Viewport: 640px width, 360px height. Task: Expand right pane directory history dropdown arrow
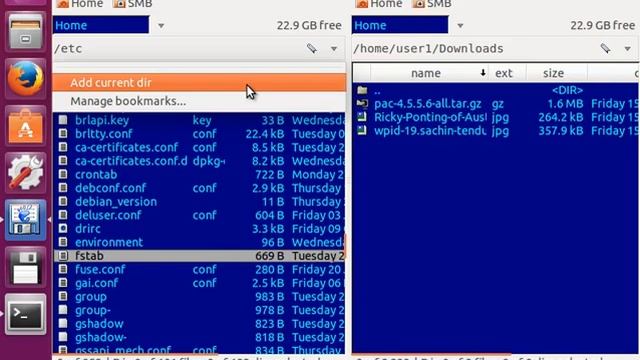628,49
